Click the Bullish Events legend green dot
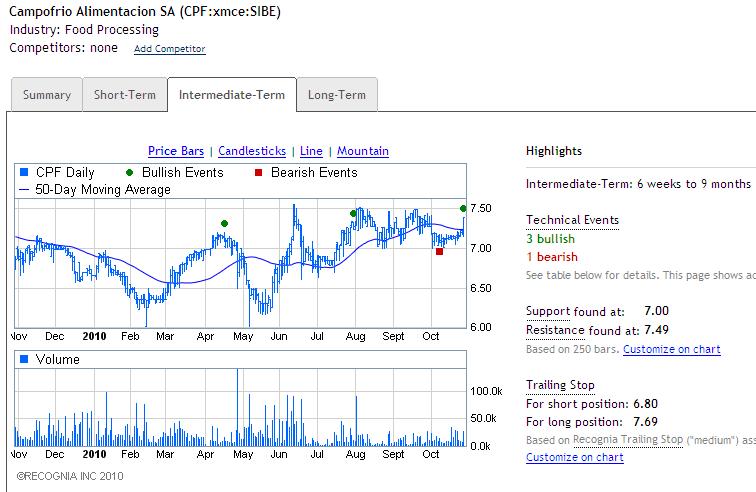Screen dimensions: 756x492 [x=131, y=173]
